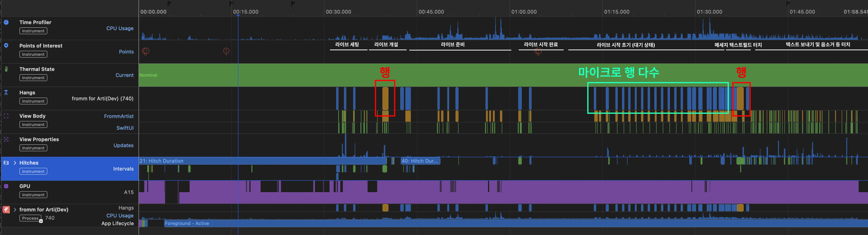Click the Instrument badge under Time Profiler

click(33, 31)
